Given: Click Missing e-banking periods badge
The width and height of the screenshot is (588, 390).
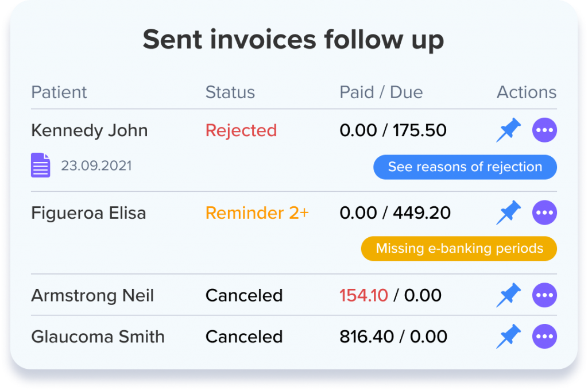Looking at the screenshot, I should coord(459,249).
